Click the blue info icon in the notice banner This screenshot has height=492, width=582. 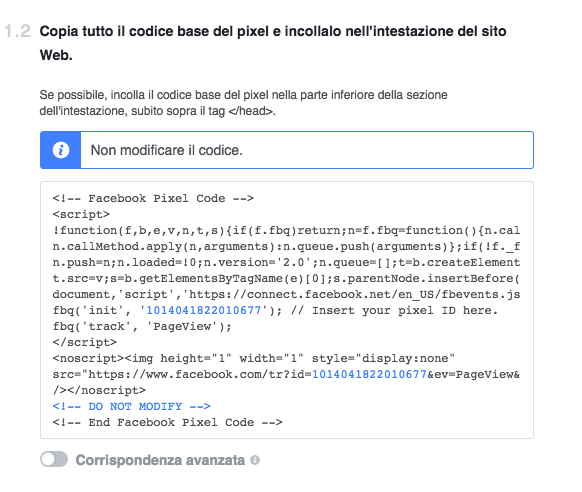61,150
